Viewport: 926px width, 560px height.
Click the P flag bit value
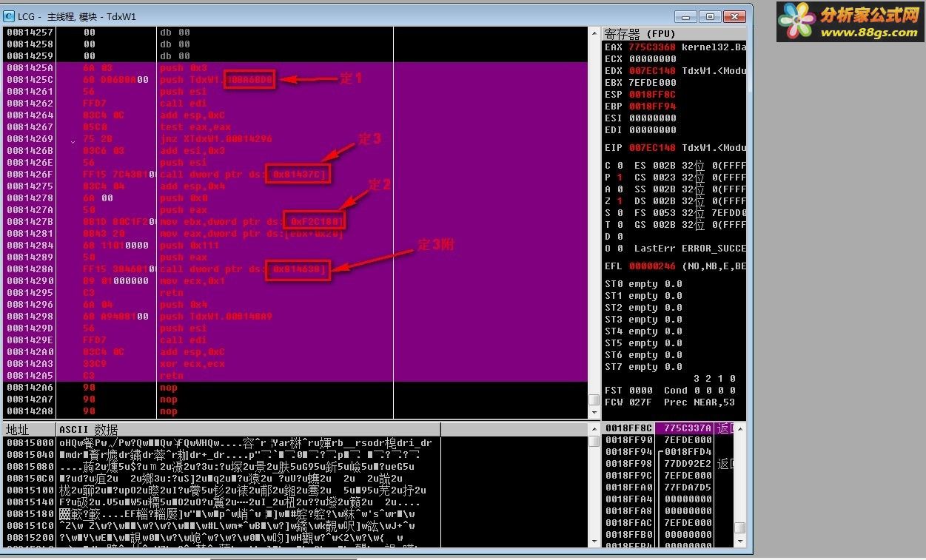[620, 178]
